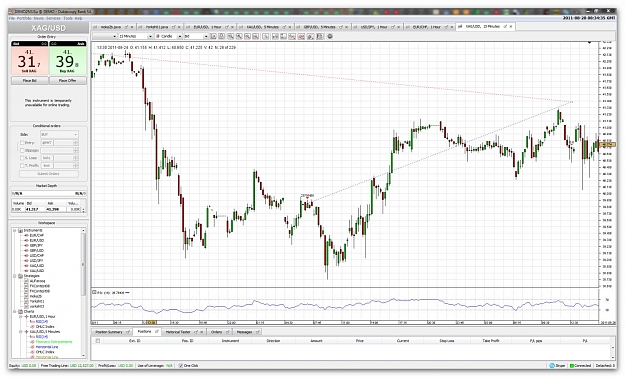Toggle the Take Profit checkbox
The image size is (625, 377).
pos(22,165)
